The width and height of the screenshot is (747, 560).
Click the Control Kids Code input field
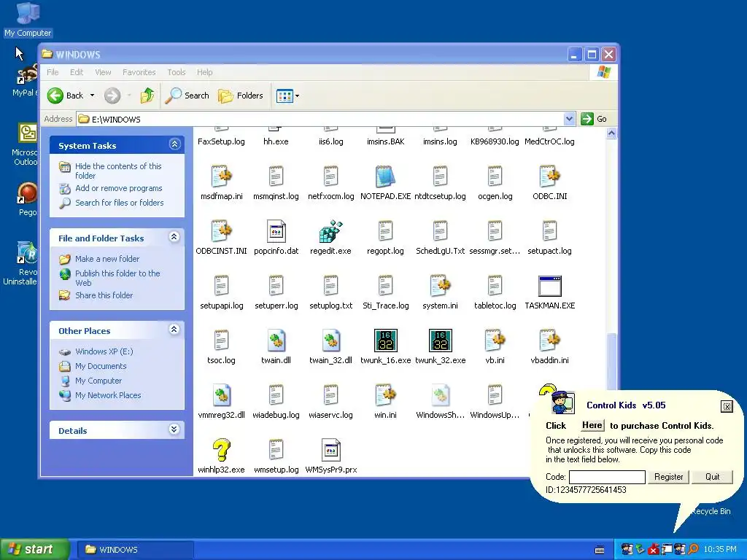(607, 477)
